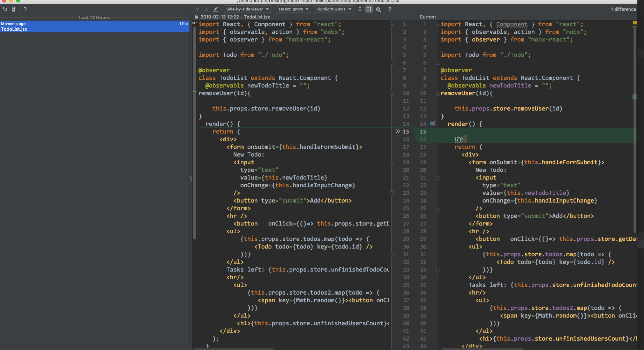This screenshot has height=350, width=644.
Task: Open help in the history panel toolbar
Action: (25, 9)
